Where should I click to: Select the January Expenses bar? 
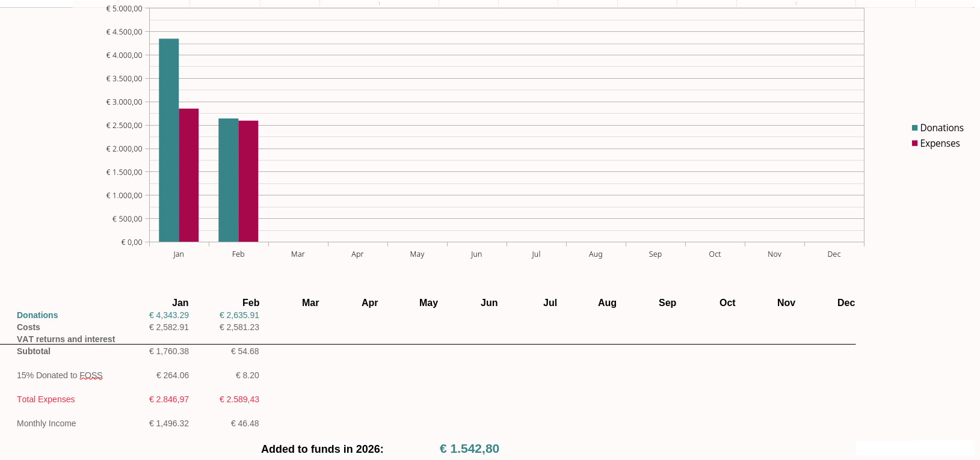click(188, 175)
